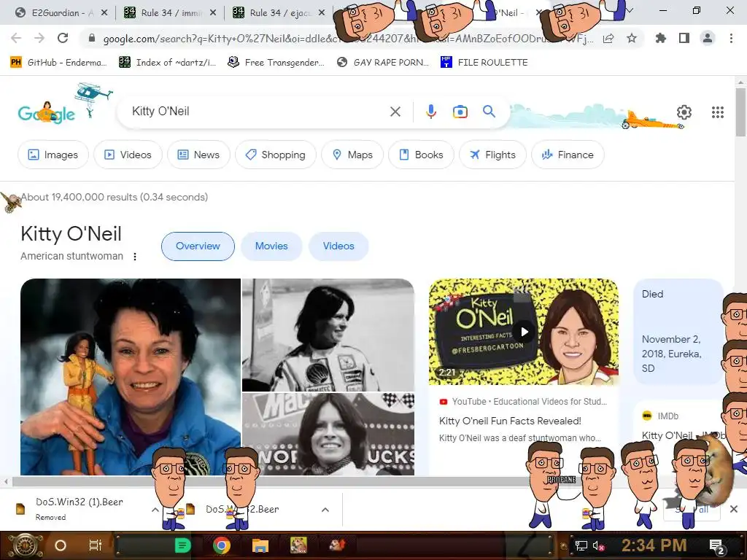Open more options dots beside American stuntwoman
Viewport: 747px width, 560px height.
point(135,257)
